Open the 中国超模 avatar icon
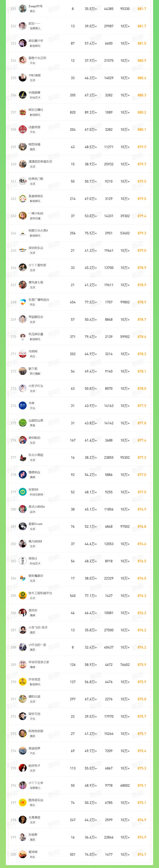Screen dimensions: 159x868 [23, 95]
